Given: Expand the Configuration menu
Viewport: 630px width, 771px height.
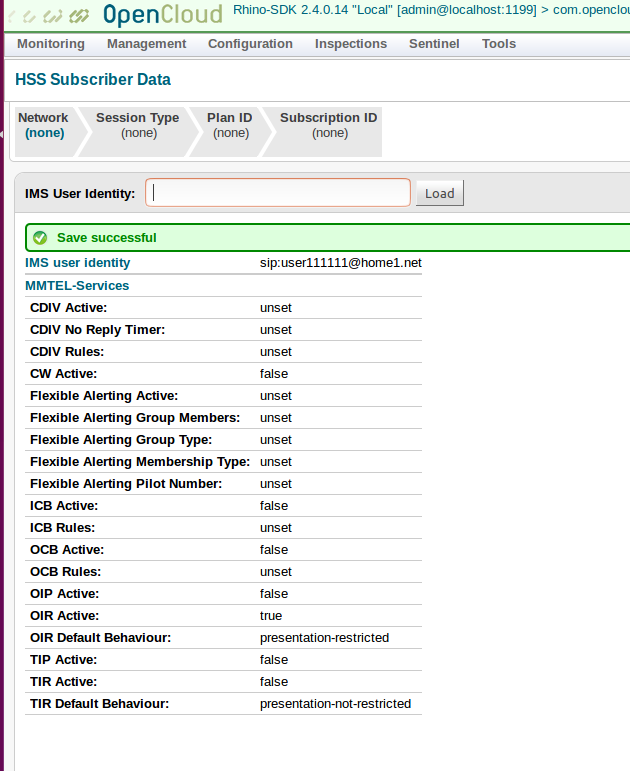Looking at the screenshot, I should tap(250, 44).
